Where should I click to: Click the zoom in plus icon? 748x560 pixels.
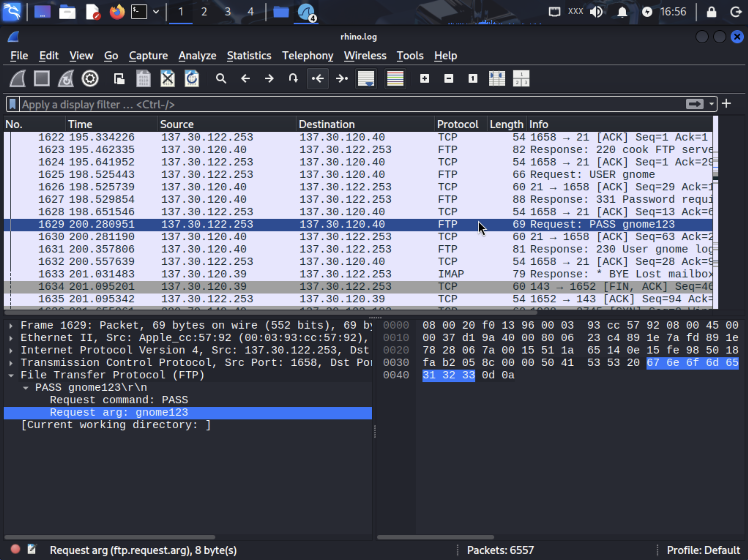pos(424,79)
